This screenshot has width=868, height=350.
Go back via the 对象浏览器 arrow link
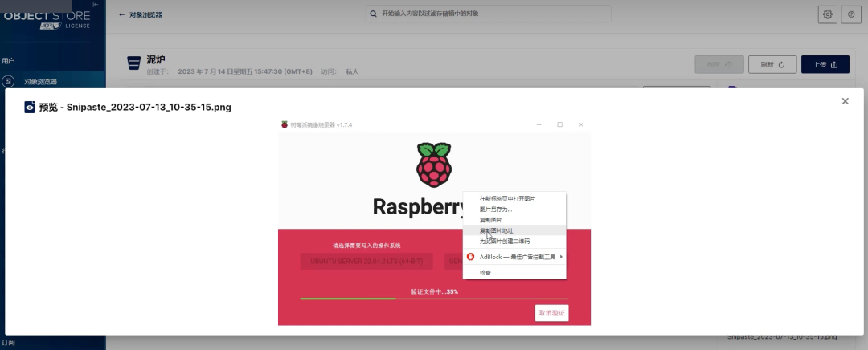pos(141,15)
